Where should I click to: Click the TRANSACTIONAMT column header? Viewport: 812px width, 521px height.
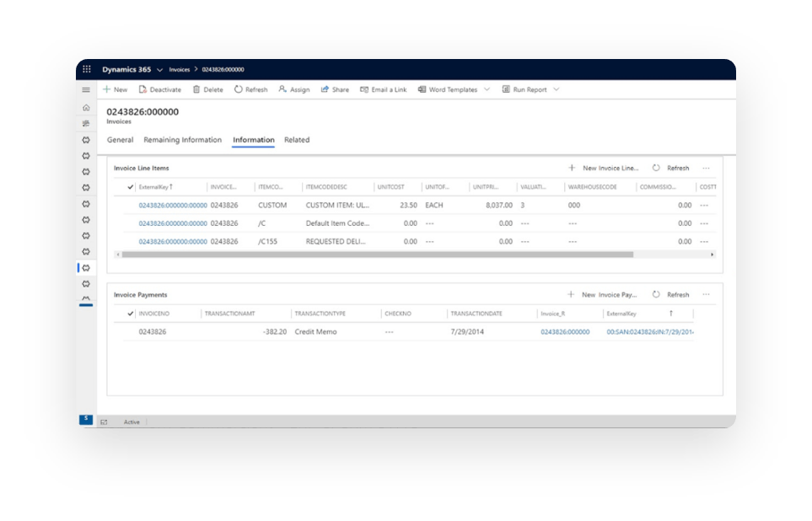229,314
